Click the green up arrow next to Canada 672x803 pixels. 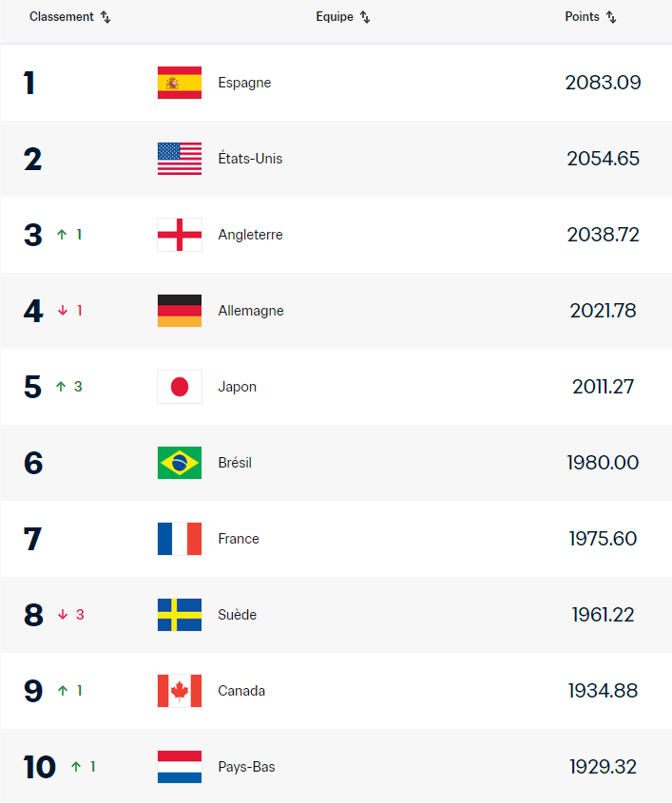click(63, 691)
